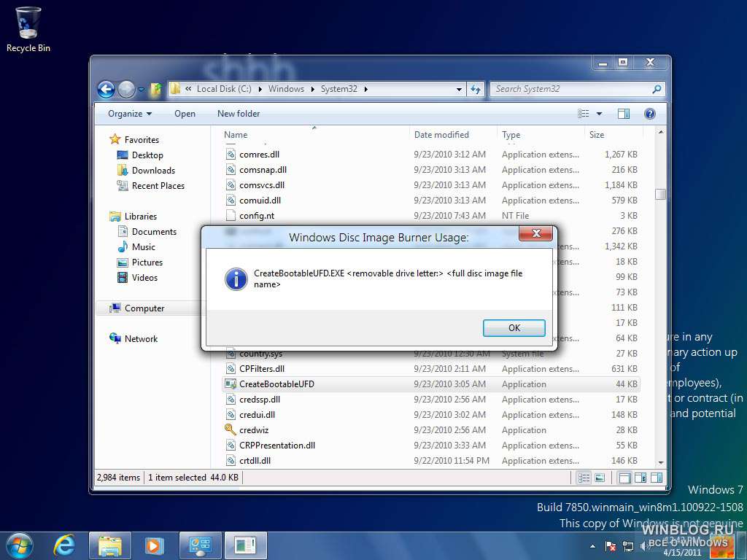Viewport: 747px width, 560px height.
Task: Sort by the Name column header
Action: pyautogui.click(x=314, y=134)
